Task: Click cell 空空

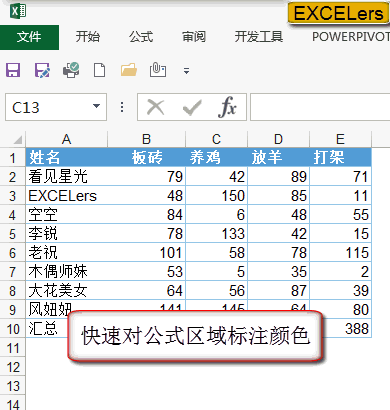Action: pos(67,214)
